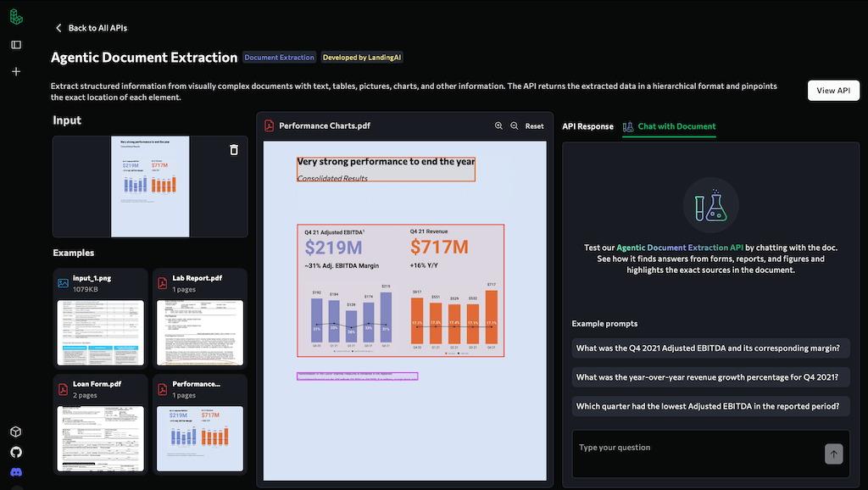
Task: Open the Discord icon link
Action: point(16,472)
